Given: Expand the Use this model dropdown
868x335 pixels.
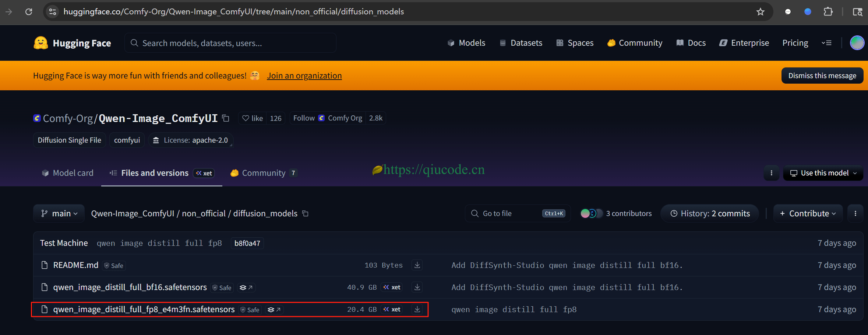Looking at the screenshot, I should pyautogui.click(x=823, y=173).
